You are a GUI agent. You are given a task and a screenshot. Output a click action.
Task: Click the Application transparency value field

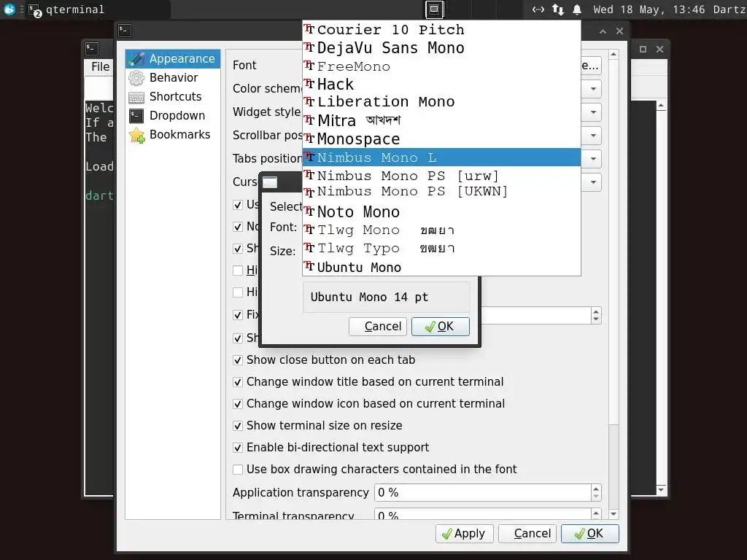(x=483, y=493)
